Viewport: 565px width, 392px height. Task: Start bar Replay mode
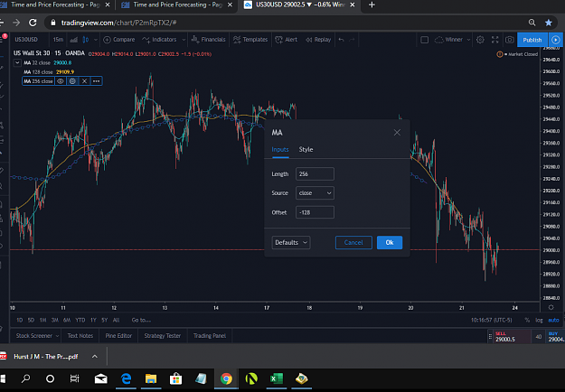click(318, 40)
